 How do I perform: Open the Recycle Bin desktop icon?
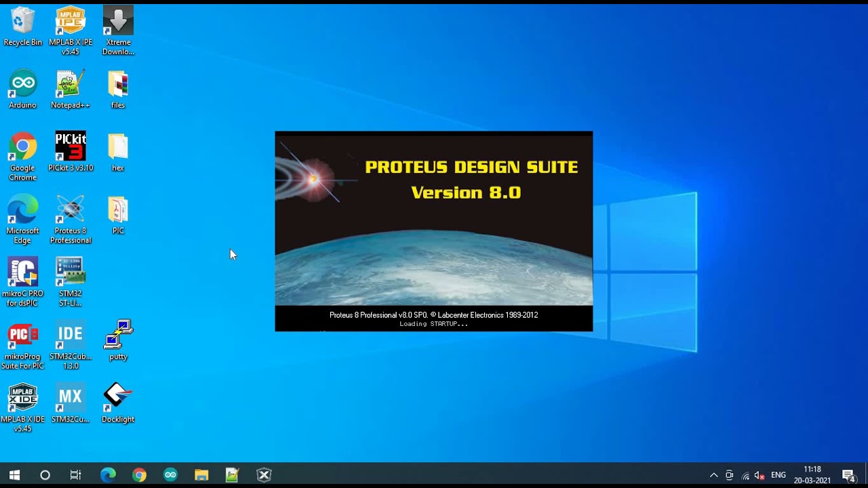[x=22, y=26]
